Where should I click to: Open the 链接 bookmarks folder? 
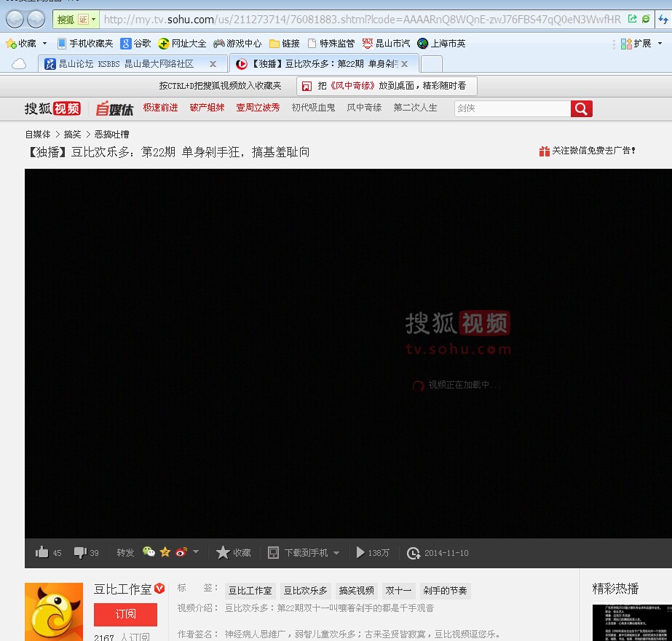(x=285, y=43)
